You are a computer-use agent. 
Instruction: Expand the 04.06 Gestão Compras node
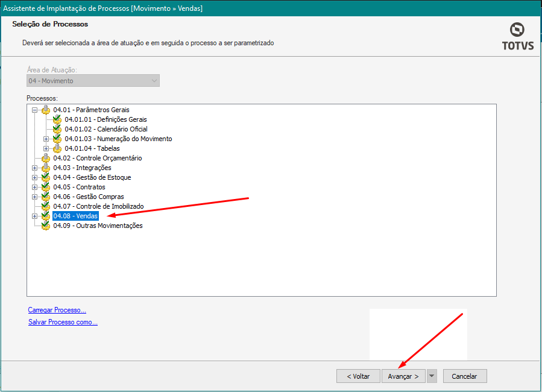point(34,197)
